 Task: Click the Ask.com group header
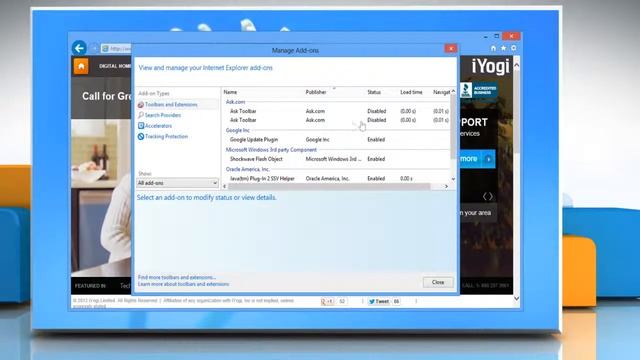coord(236,102)
